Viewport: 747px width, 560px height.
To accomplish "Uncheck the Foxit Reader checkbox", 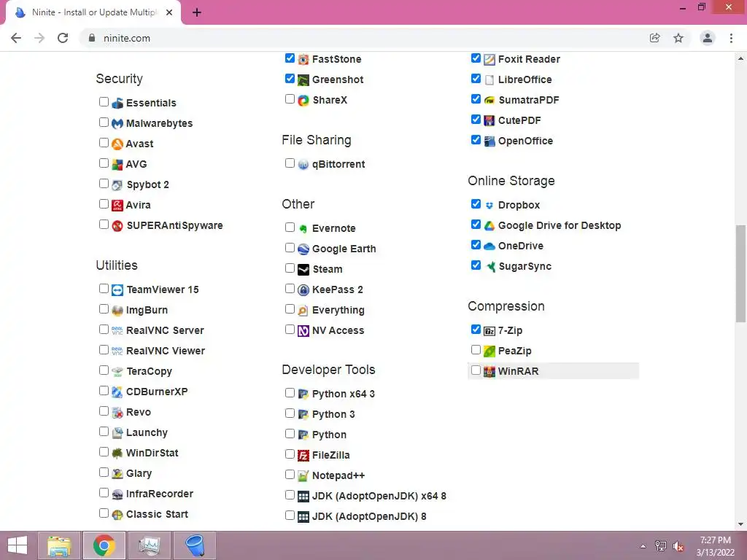I will [476, 58].
